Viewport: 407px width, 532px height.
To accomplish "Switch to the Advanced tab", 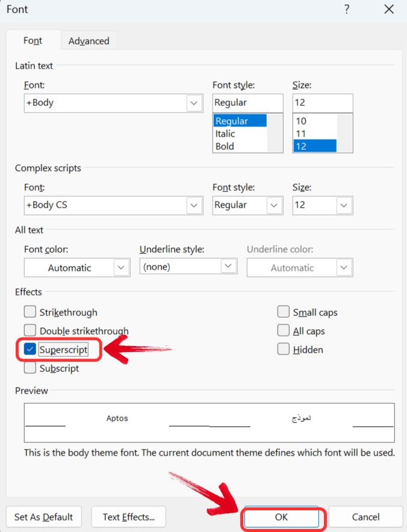I will pos(89,40).
